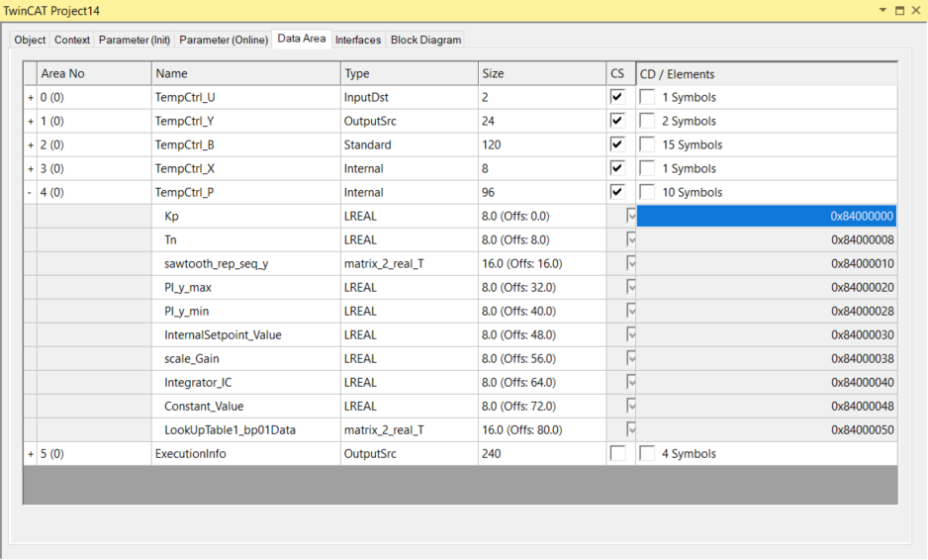
Task: Maximize the TwinCAT Project14 window
Action: tap(899, 10)
